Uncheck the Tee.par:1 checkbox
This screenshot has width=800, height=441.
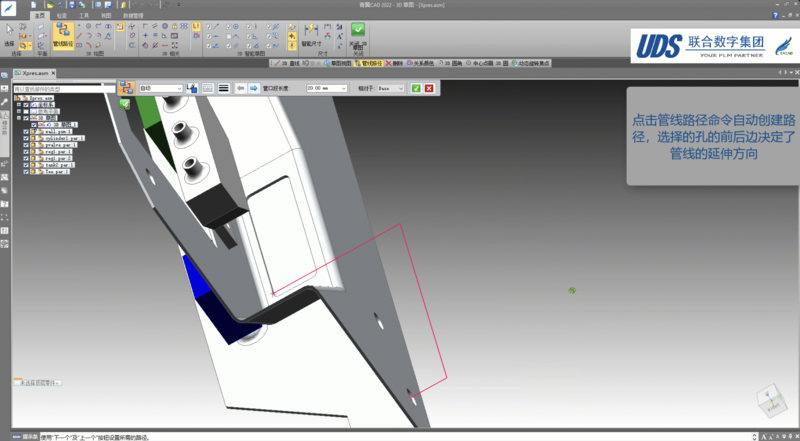tap(26, 170)
